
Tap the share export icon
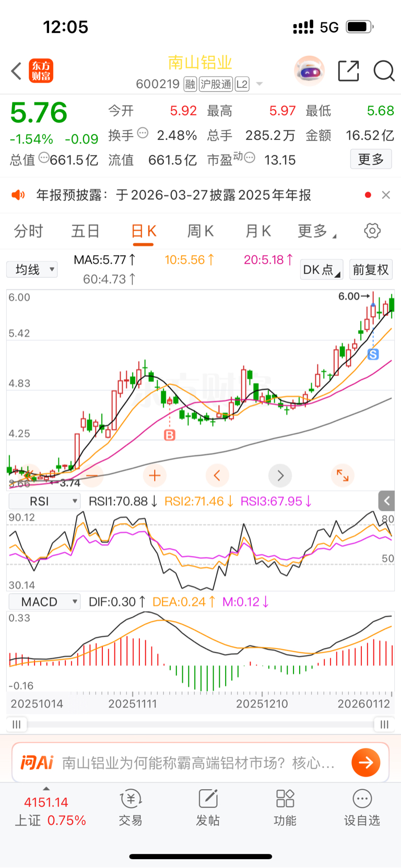(x=348, y=70)
